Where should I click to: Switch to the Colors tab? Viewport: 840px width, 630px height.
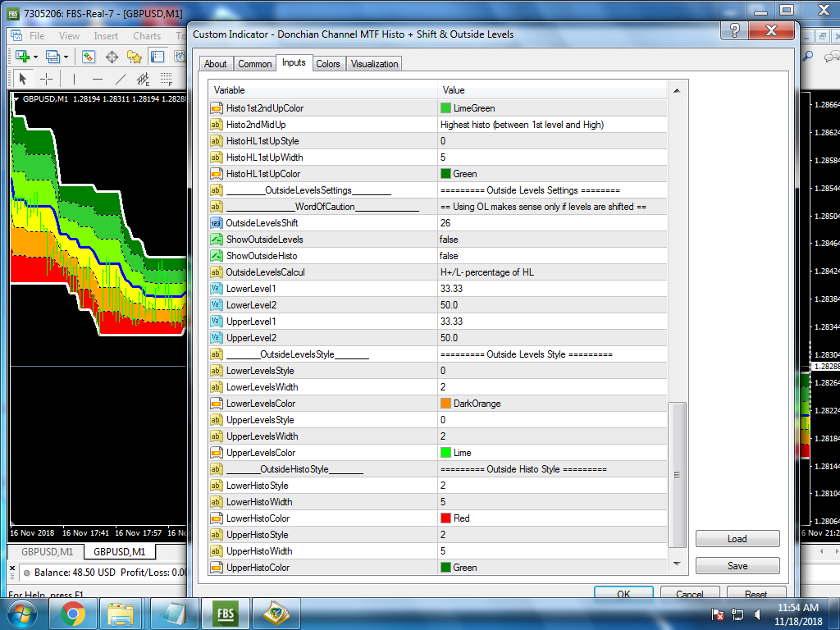pos(328,64)
